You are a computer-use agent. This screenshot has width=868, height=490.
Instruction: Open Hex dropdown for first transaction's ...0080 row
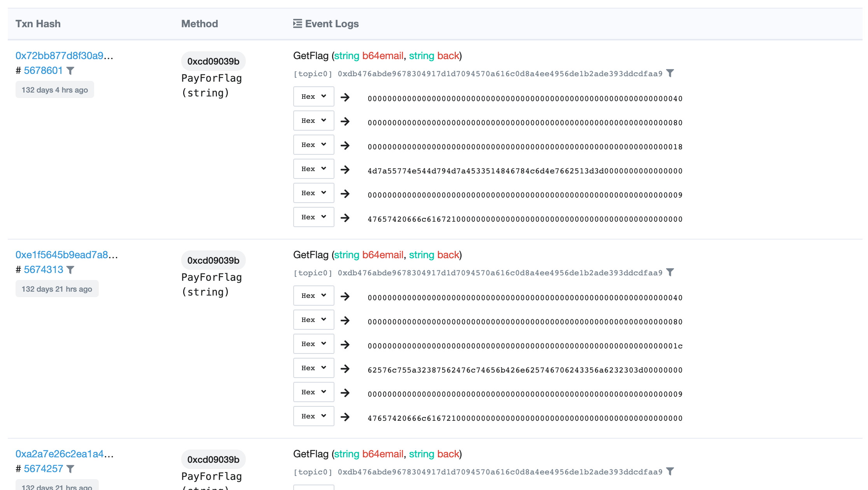[313, 121]
